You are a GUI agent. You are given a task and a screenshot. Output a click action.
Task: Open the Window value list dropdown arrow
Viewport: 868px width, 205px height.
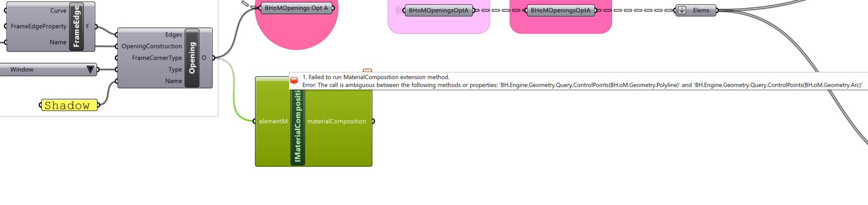[90, 69]
